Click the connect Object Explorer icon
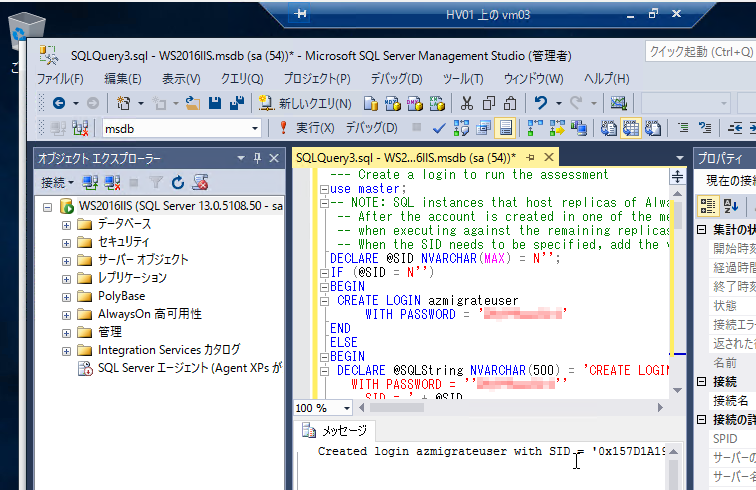The height and width of the screenshot is (490, 756). point(90,182)
